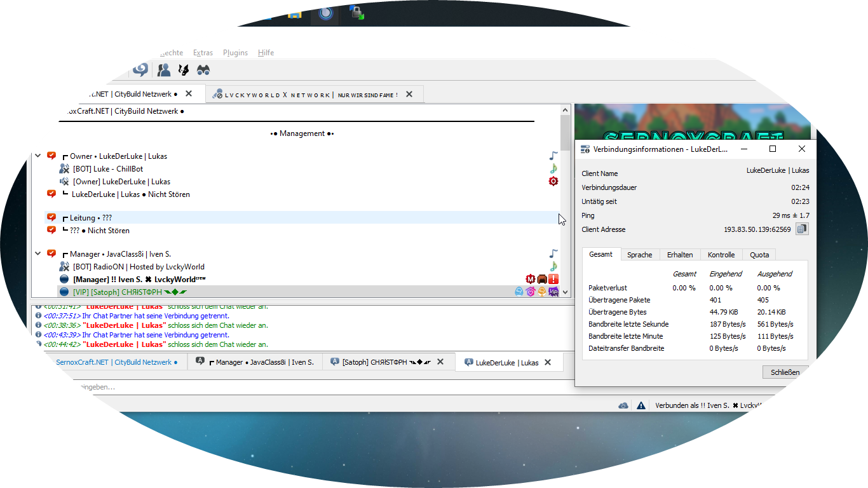Click the speech bubble toolbar icon
Screen dimensions: 868x488
pos(140,70)
